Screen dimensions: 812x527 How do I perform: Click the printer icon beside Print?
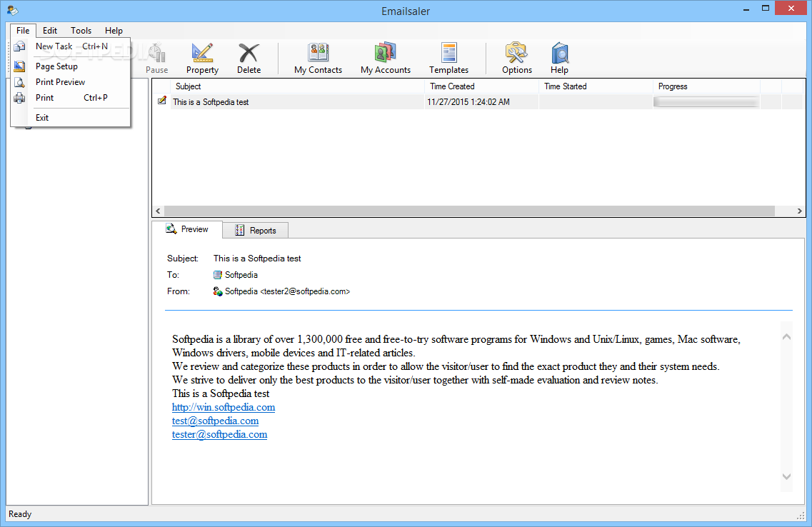[x=20, y=98]
